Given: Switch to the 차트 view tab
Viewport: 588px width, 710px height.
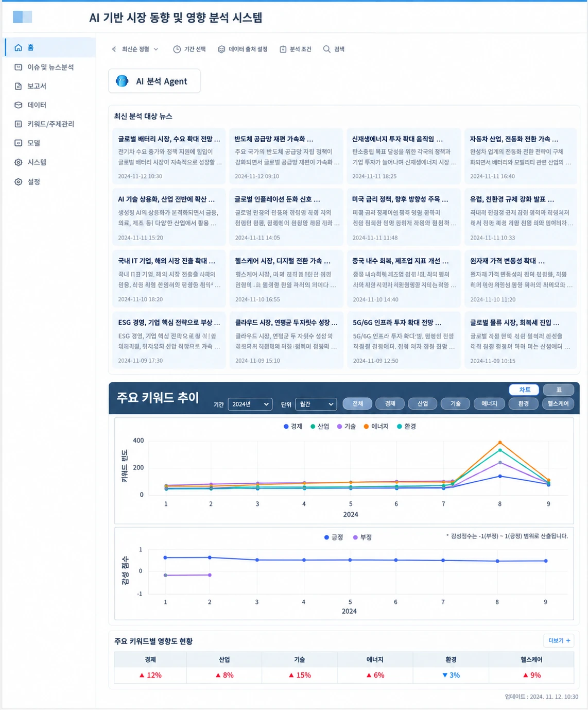Looking at the screenshot, I should (525, 390).
